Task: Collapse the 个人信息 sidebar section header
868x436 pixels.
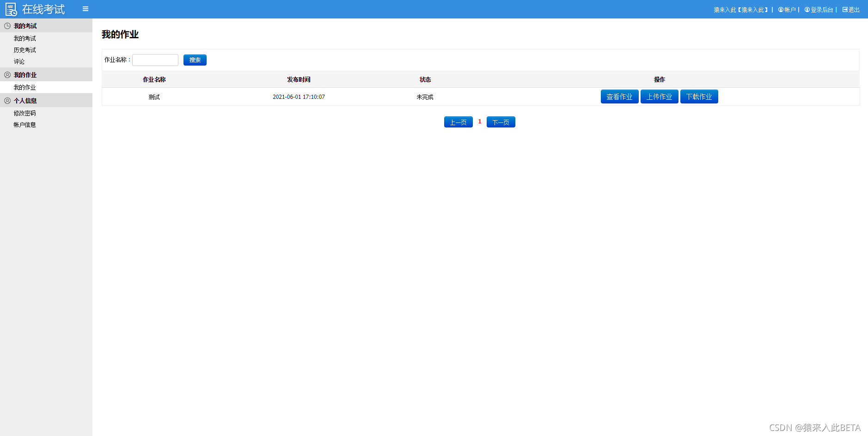Action: click(46, 101)
